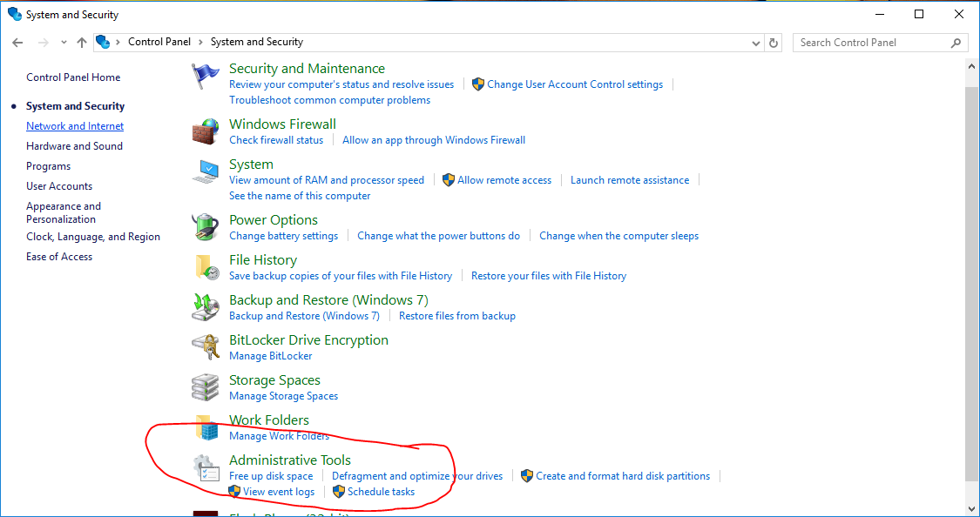
Task: Click Manage BitLocker link
Action: (271, 355)
